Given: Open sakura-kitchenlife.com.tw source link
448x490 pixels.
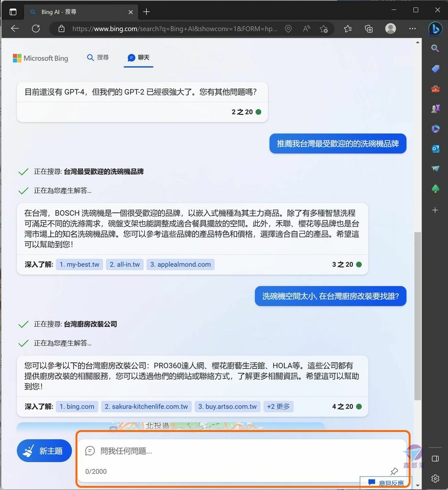Looking at the screenshot, I should click(146, 407).
